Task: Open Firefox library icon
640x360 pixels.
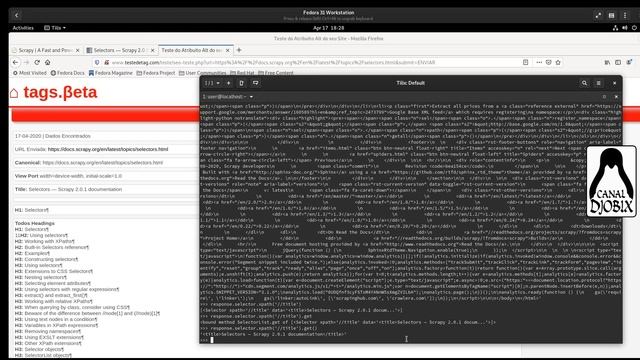Action: coord(607,62)
